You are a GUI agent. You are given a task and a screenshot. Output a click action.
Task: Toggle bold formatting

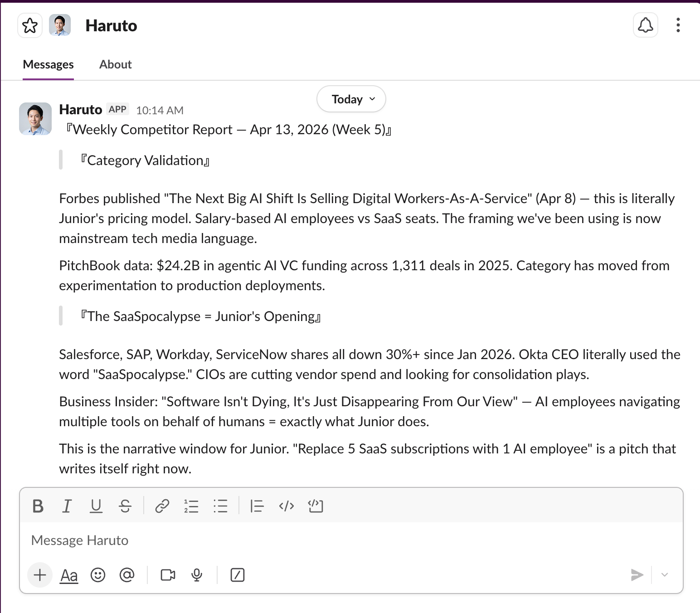pyautogui.click(x=38, y=506)
